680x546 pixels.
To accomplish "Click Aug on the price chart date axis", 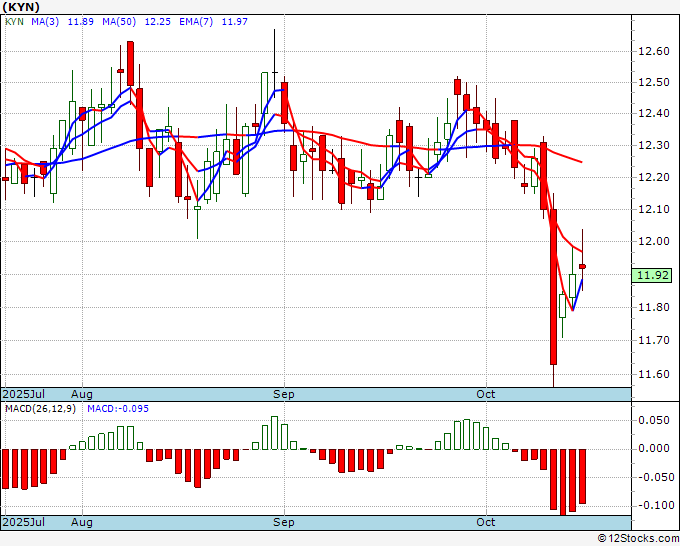I will click(82, 394).
